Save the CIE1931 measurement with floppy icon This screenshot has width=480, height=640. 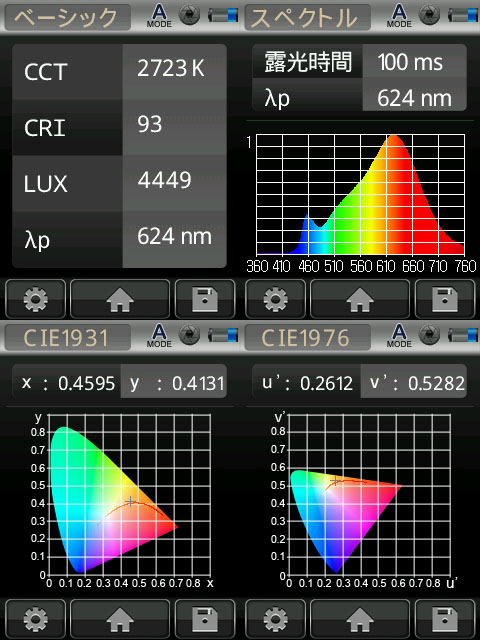[x=205, y=618]
